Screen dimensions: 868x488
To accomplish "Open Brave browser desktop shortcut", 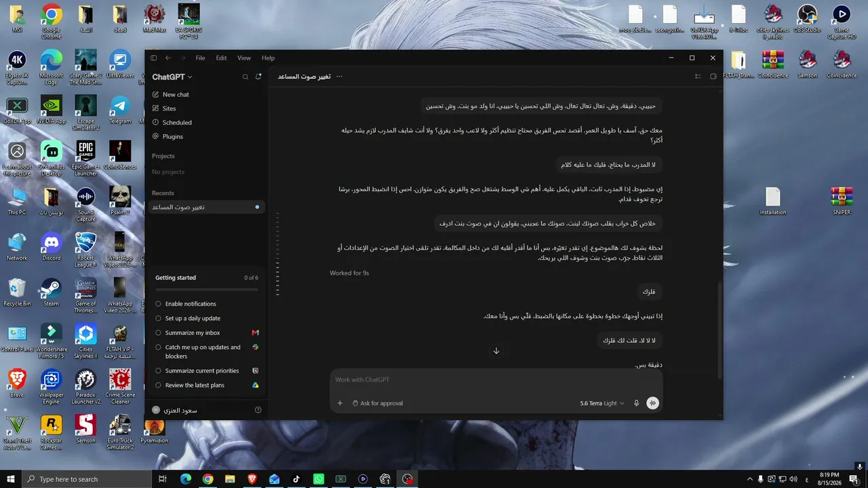I will 17,384.
